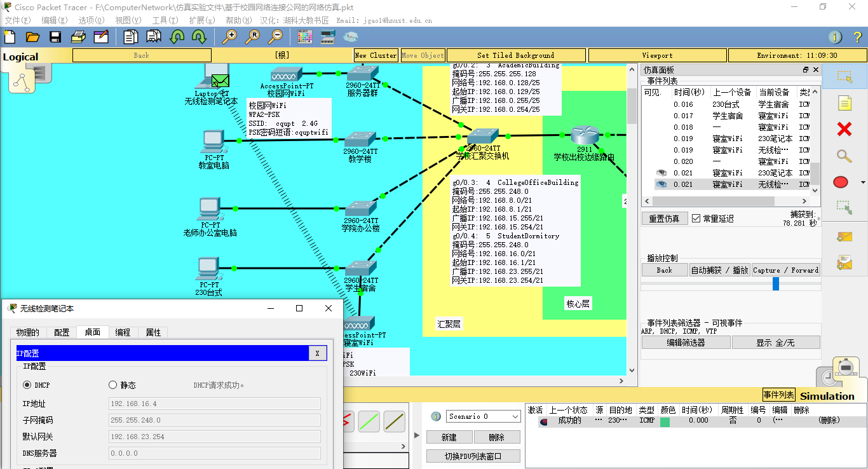Open the 帮助 menu
The height and width of the screenshot is (469, 868).
click(239, 20)
